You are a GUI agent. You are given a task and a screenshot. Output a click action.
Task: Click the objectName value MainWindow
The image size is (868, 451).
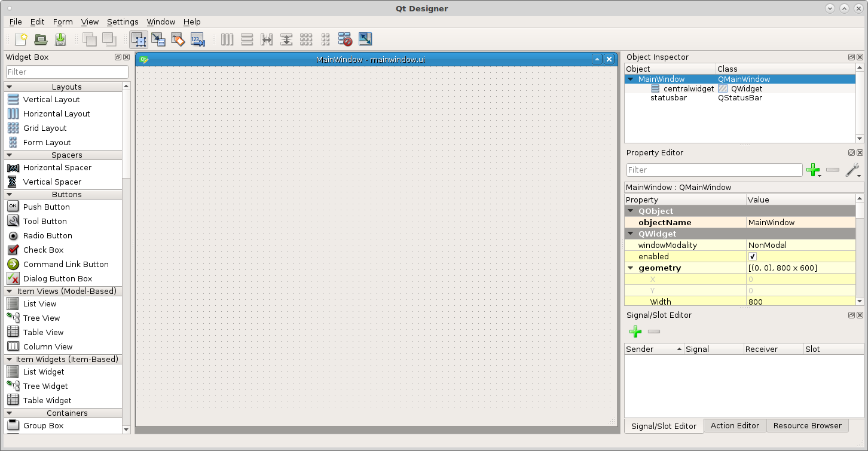click(x=801, y=222)
